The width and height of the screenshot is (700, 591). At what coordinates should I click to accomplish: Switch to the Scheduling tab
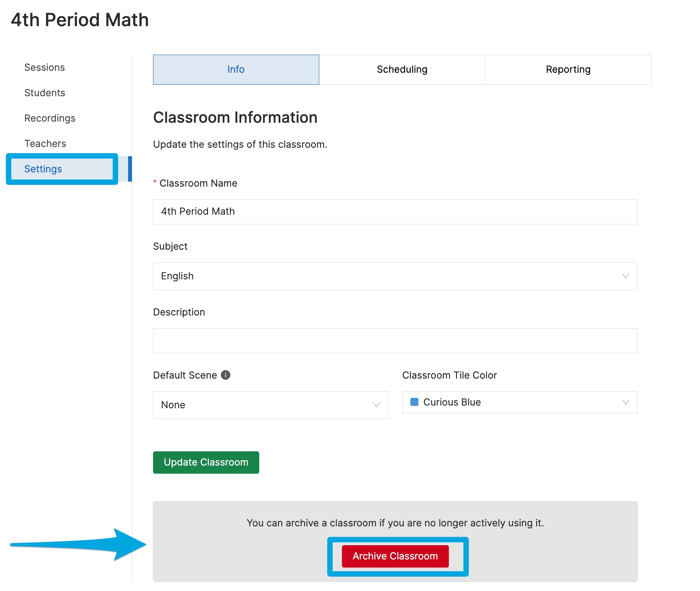tap(402, 70)
